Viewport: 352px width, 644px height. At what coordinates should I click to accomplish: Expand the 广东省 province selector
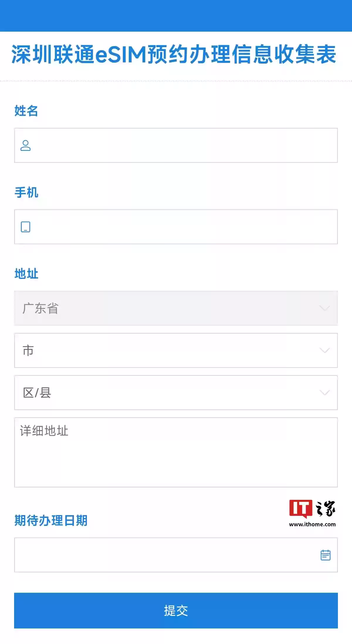176,308
